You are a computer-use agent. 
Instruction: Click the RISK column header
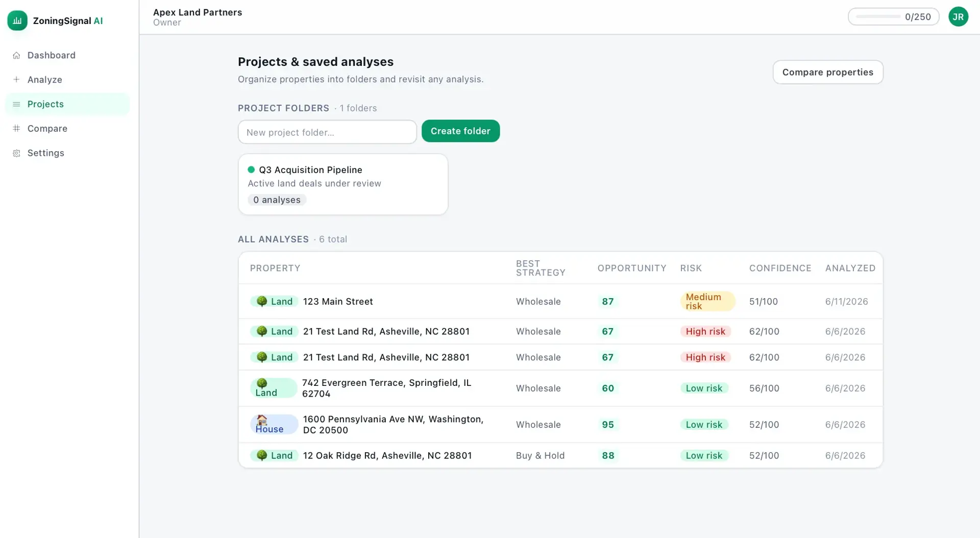(691, 268)
